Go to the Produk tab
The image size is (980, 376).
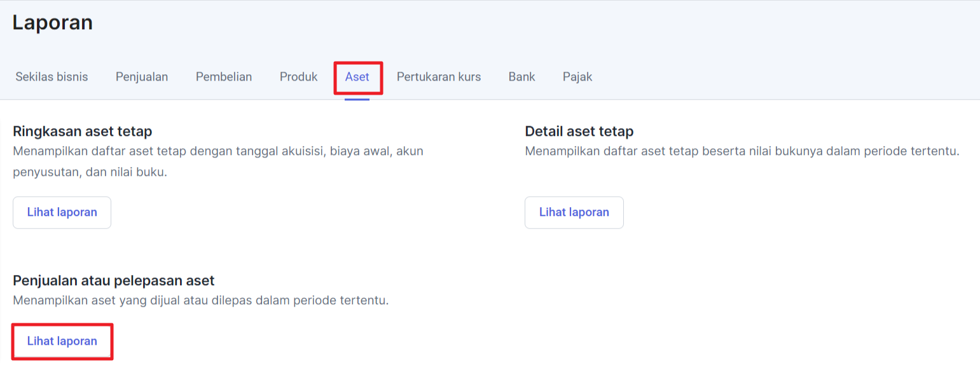click(x=298, y=77)
